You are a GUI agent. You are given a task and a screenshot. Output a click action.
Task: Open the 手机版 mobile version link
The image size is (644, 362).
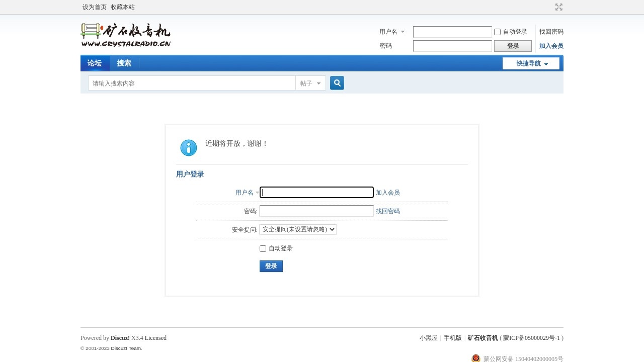[452, 337]
